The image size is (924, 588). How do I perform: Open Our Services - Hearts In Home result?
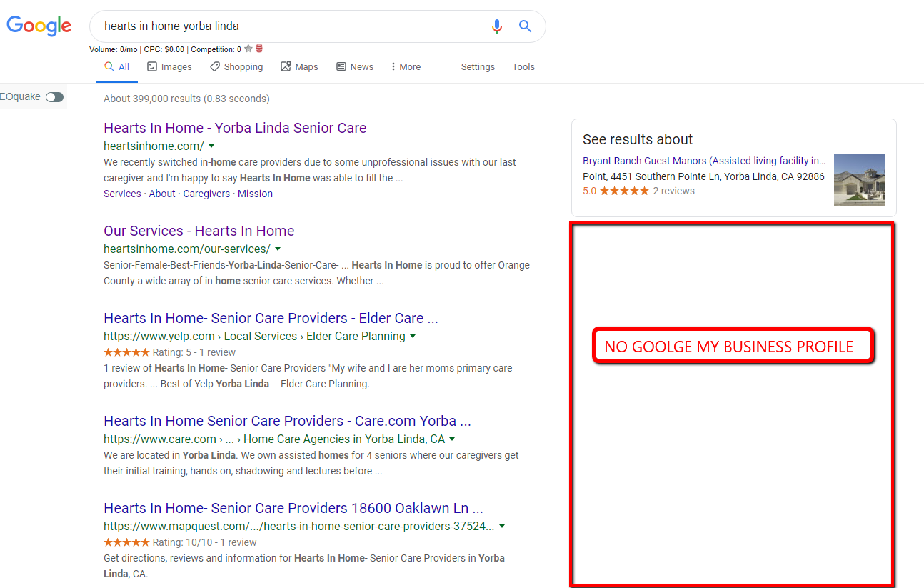199,231
